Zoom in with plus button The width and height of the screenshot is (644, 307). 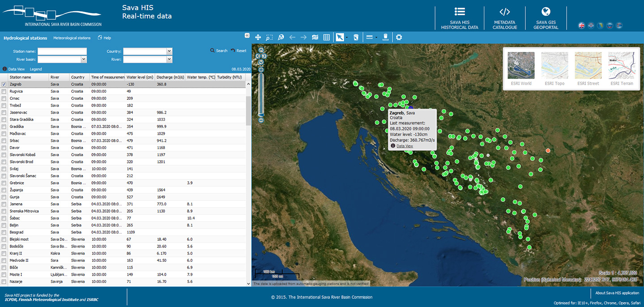point(261,69)
